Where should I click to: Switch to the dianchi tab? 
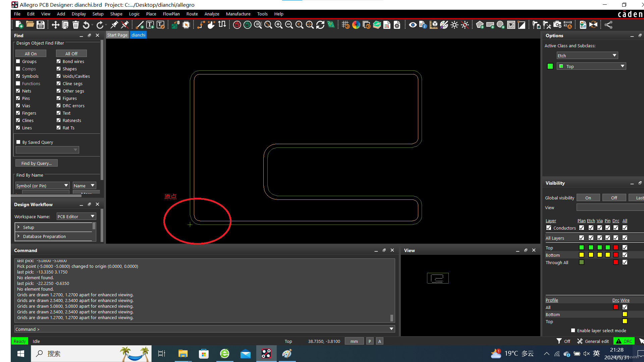coord(139,35)
